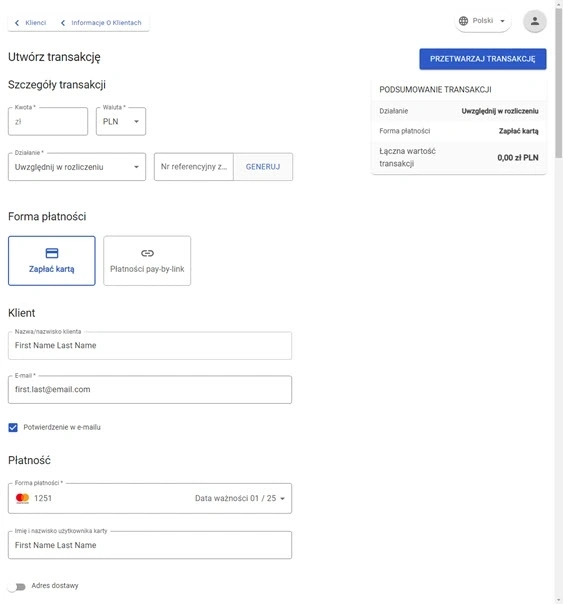Click the back chevron beside Klienci
This screenshot has width=563, height=604.
[x=17, y=23]
